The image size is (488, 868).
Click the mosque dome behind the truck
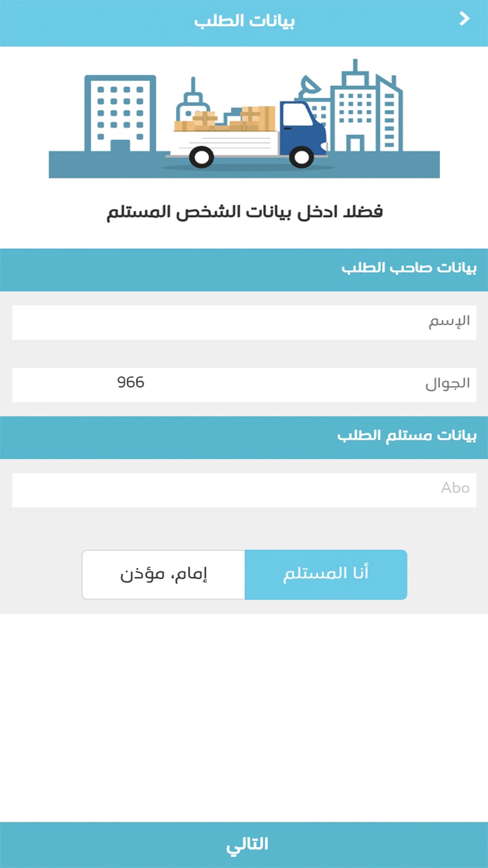(x=193, y=104)
